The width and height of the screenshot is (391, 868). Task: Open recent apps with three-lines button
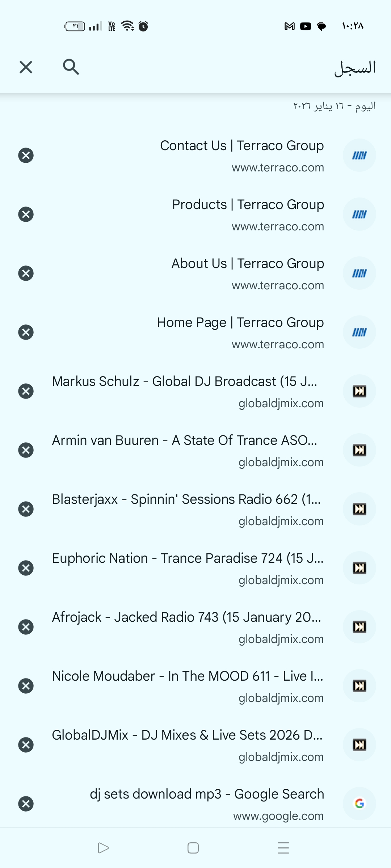point(283,848)
